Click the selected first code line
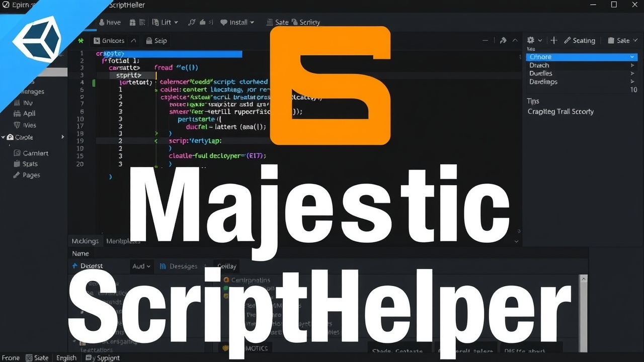Viewport: 644px width, 362px height. pyautogui.click(x=169, y=53)
